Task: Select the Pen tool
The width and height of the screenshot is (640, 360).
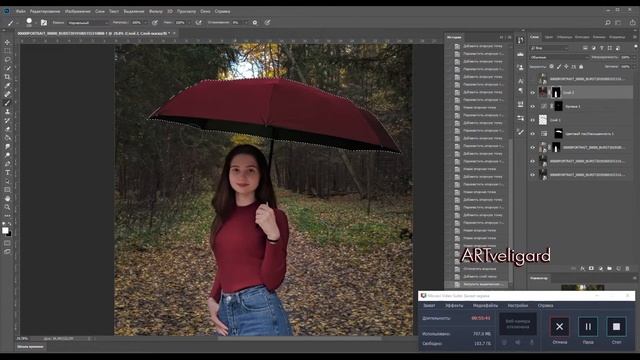Action: [7, 164]
